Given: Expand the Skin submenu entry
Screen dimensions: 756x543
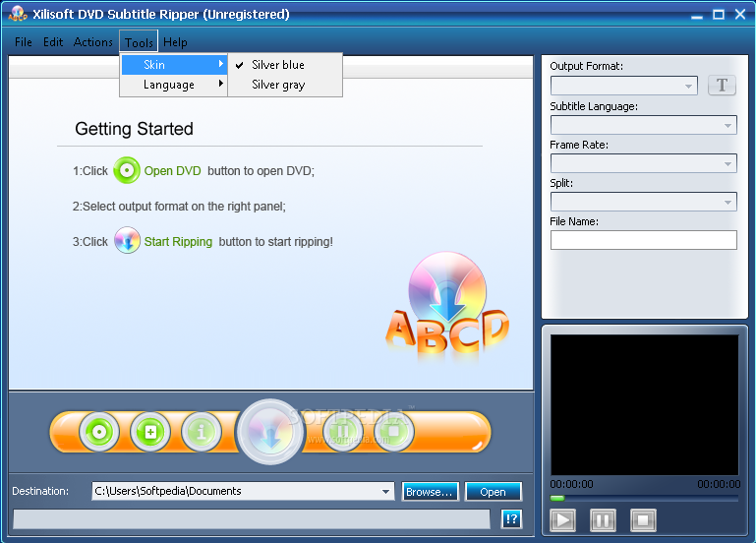Looking at the screenshot, I should tap(174, 65).
